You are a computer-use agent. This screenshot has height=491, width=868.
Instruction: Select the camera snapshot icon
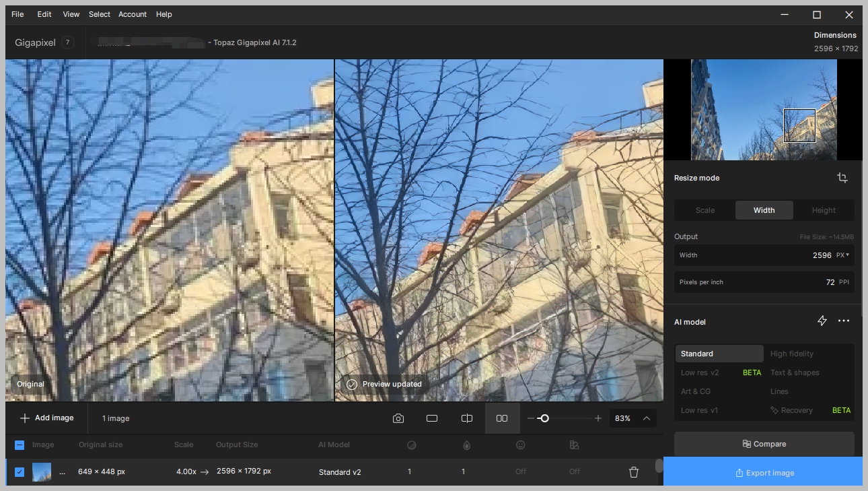coord(398,418)
